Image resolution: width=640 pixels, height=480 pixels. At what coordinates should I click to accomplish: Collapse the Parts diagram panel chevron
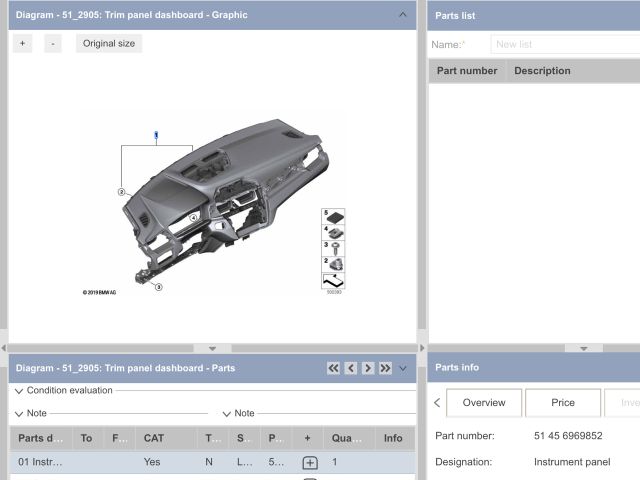coord(403,368)
